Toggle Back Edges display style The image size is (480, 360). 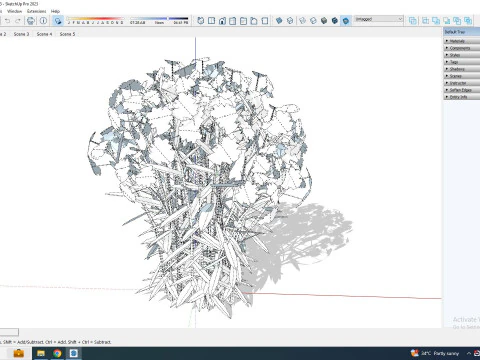(x=290, y=21)
